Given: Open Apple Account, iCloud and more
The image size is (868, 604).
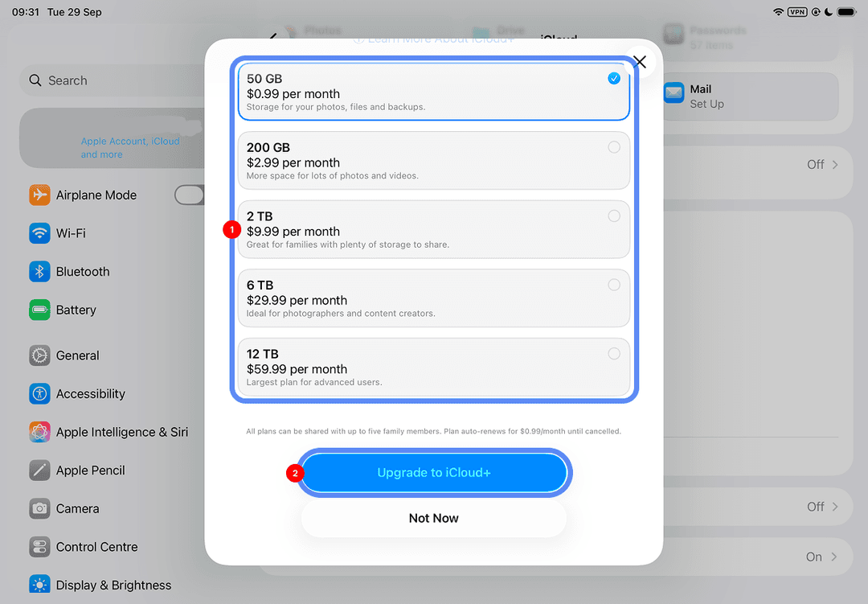Looking at the screenshot, I should click(x=113, y=138).
